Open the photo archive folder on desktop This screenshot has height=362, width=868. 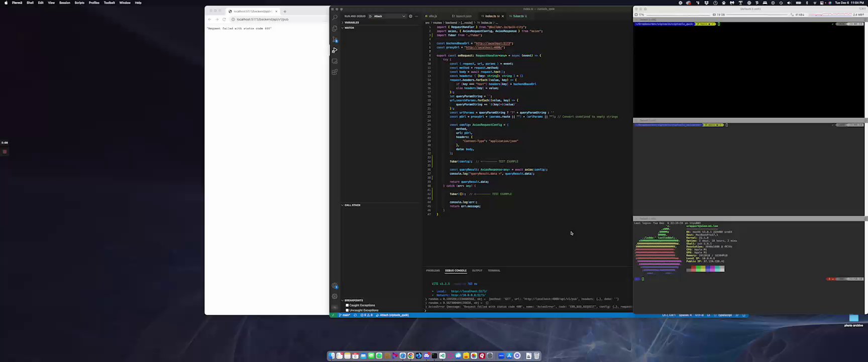tap(853, 320)
